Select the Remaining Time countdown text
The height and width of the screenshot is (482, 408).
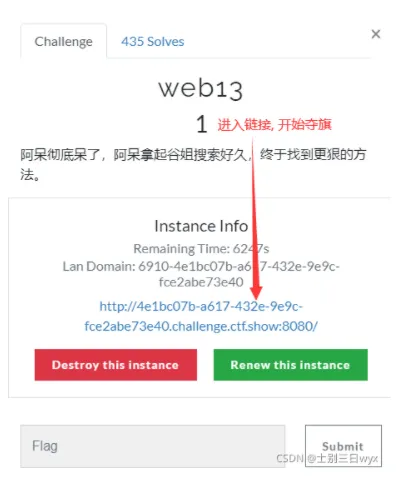tap(201, 249)
